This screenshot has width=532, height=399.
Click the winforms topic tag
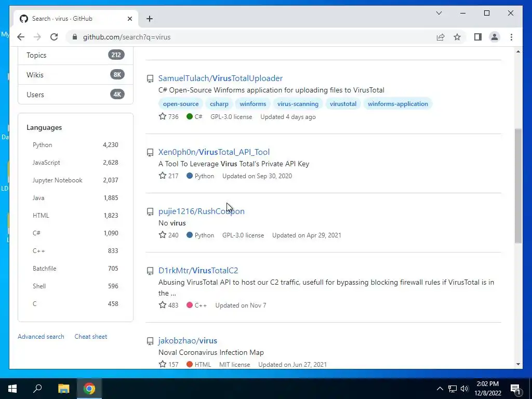[253, 104]
